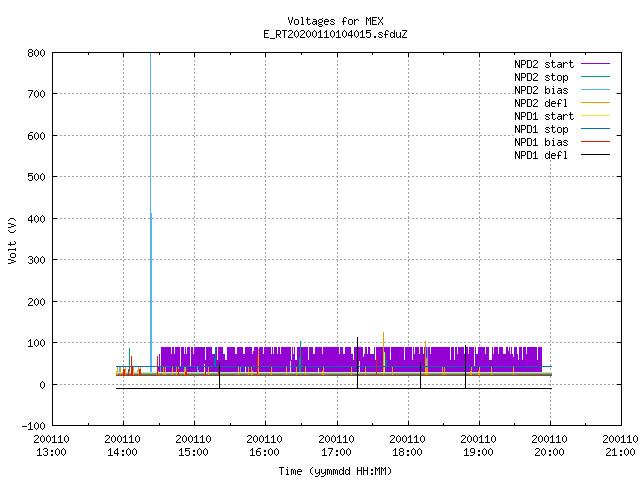Click the chart title "Voltages for MEX"
Image resolution: width=640 pixels, height=480 pixels.
click(335, 21)
